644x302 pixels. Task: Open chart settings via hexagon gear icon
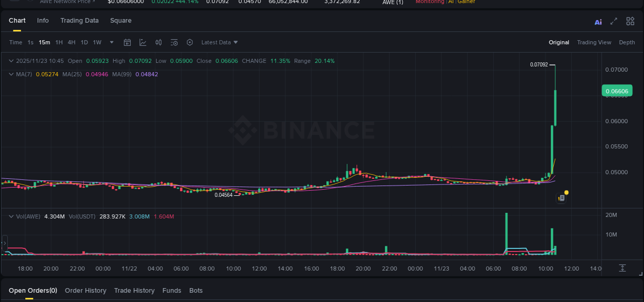[190, 42]
